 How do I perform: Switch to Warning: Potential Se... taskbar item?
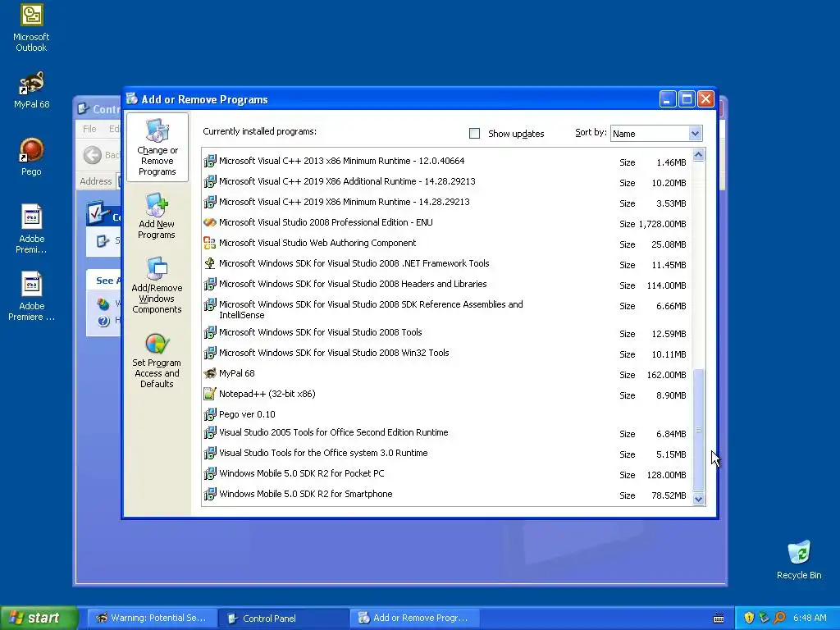[152, 618]
